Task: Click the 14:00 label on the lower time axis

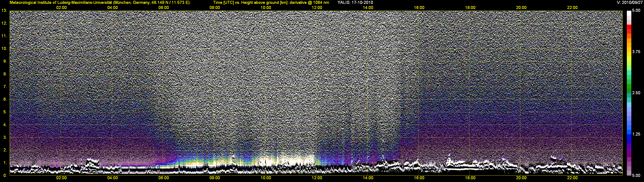Action: pyautogui.click(x=368, y=178)
